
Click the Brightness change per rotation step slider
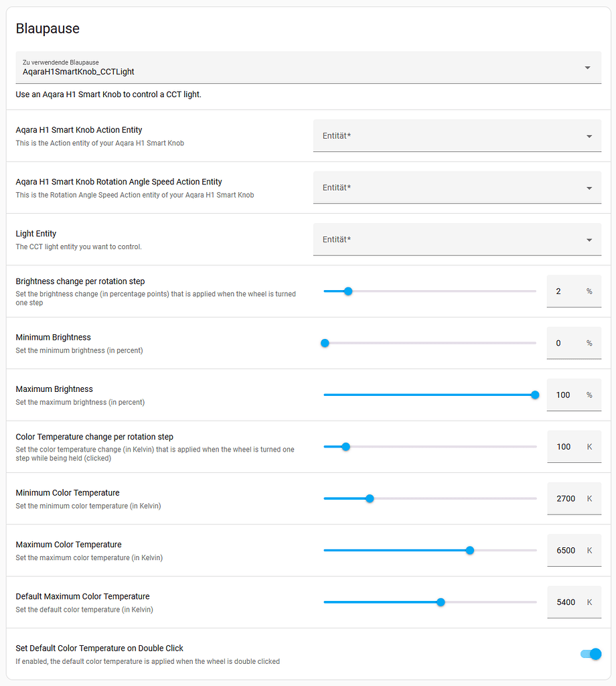pos(348,291)
